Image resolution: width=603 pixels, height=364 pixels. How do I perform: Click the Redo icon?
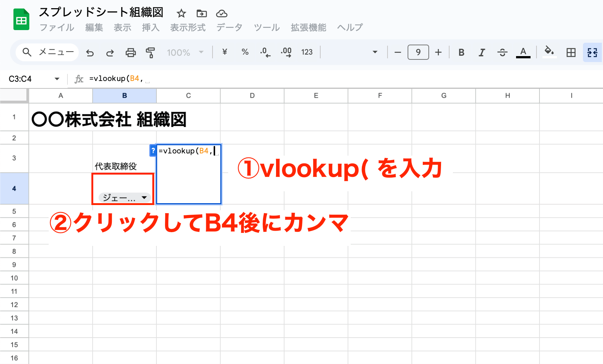click(x=110, y=52)
